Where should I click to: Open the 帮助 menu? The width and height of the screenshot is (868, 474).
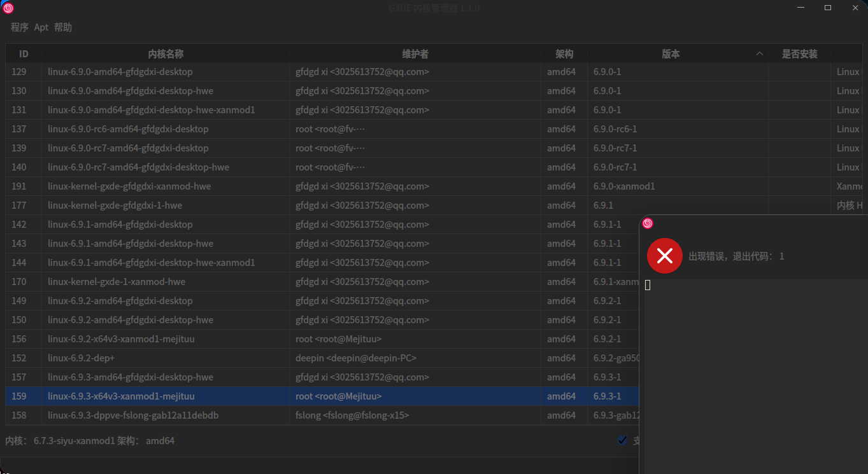(63, 27)
